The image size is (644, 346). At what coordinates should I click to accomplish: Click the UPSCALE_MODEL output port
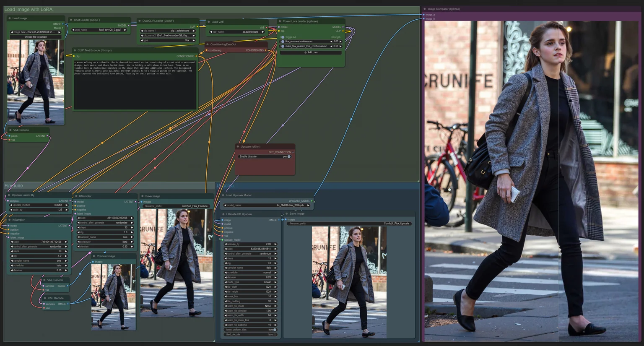(x=312, y=201)
